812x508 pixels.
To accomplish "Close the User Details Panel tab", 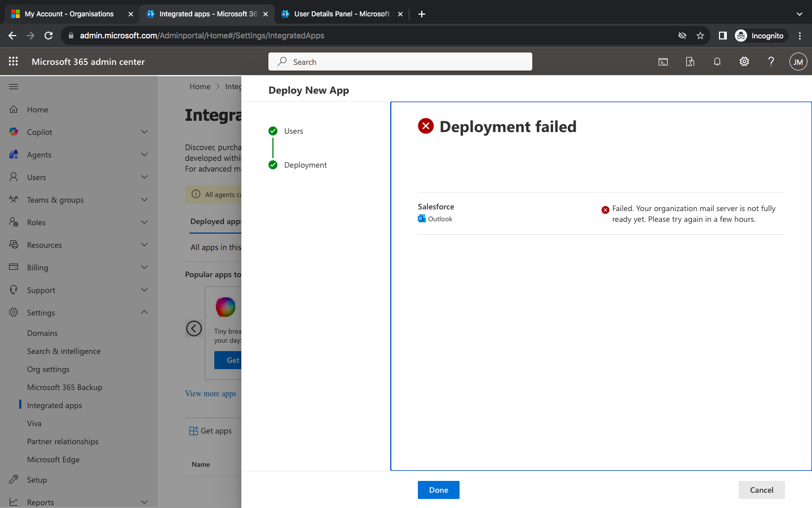I will tap(400, 14).
